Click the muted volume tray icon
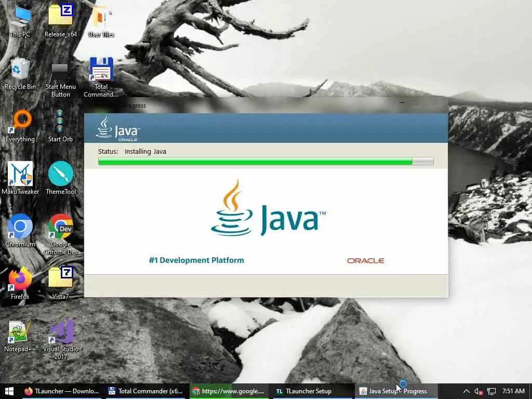This screenshot has width=532, height=399. [x=478, y=391]
